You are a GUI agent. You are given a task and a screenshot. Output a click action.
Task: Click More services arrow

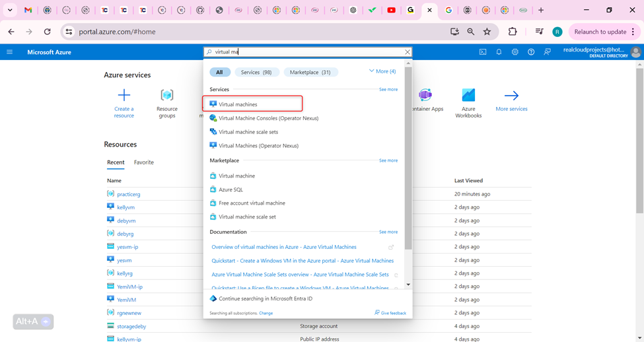[x=511, y=96]
